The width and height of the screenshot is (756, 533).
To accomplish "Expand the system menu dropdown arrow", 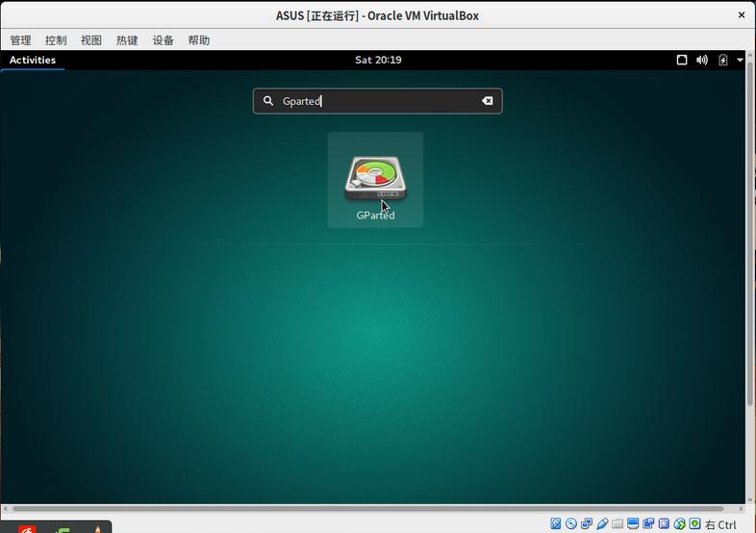I will (x=740, y=60).
